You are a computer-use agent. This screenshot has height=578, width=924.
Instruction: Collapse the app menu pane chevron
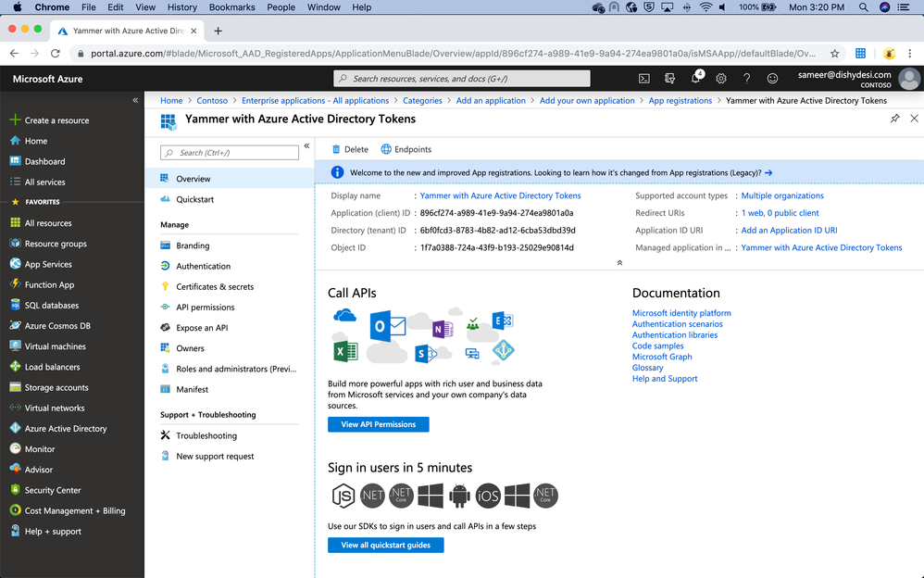point(306,145)
